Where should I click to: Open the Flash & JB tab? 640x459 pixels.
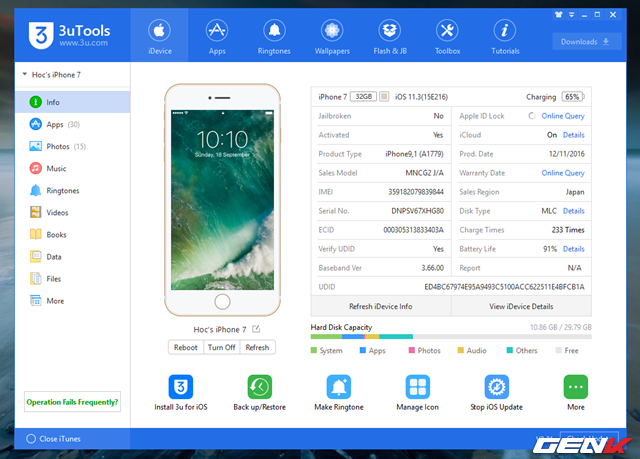point(390,35)
